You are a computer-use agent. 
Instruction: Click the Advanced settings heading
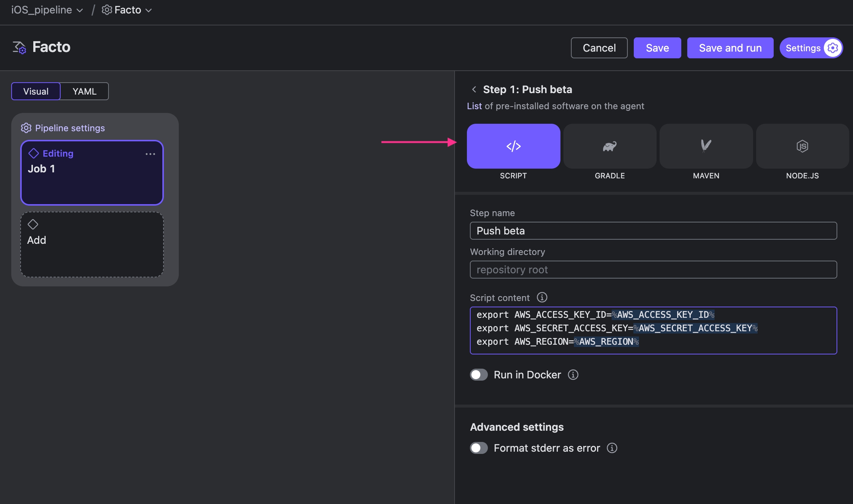517,427
